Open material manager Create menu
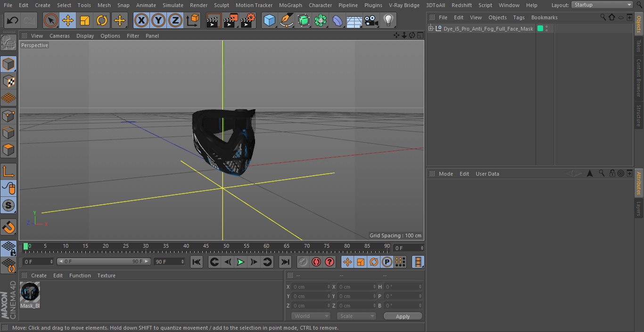 pyautogui.click(x=39, y=275)
